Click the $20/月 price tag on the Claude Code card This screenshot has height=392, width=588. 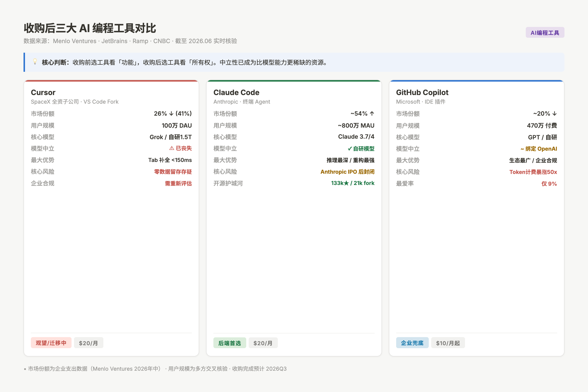263,343
